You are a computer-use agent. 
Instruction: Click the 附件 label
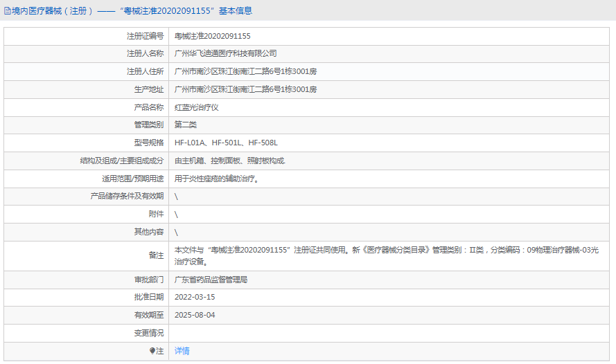click(x=157, y=214)
